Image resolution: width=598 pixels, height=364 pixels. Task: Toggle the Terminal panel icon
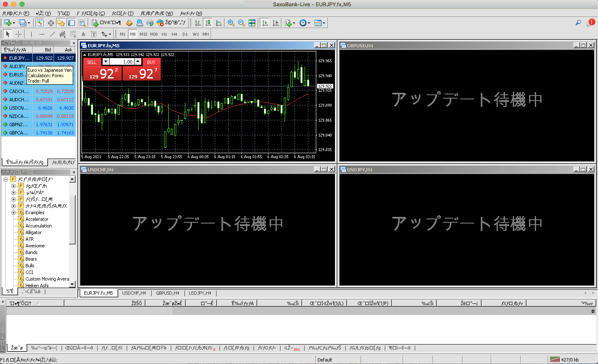pyautogui.click(x=71, y=23)
